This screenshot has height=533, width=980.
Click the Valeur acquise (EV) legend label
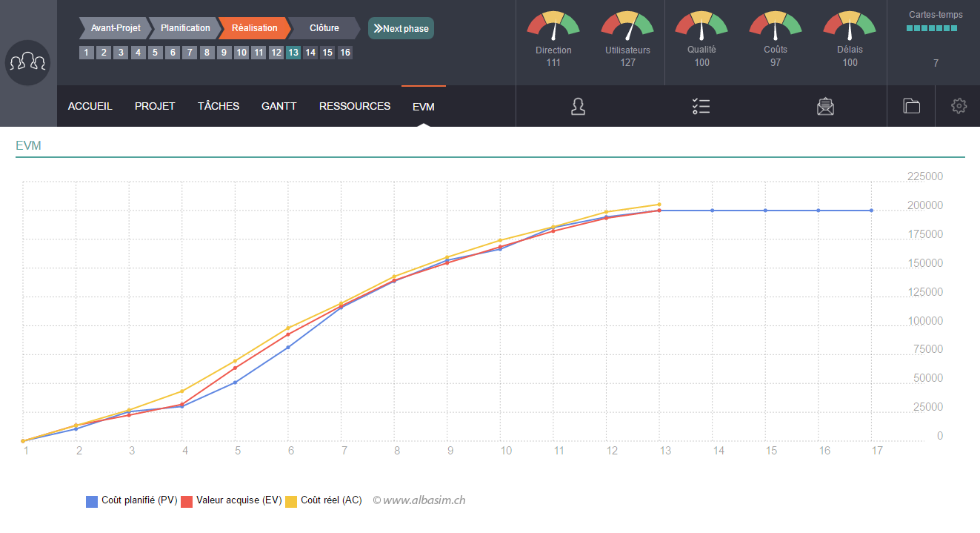tap(239, 500)
